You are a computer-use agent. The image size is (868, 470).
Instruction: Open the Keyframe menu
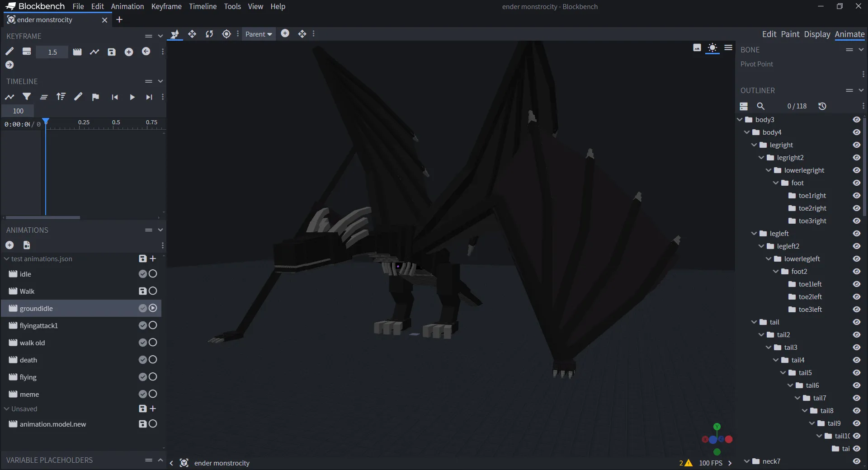[x=166, y=6]
